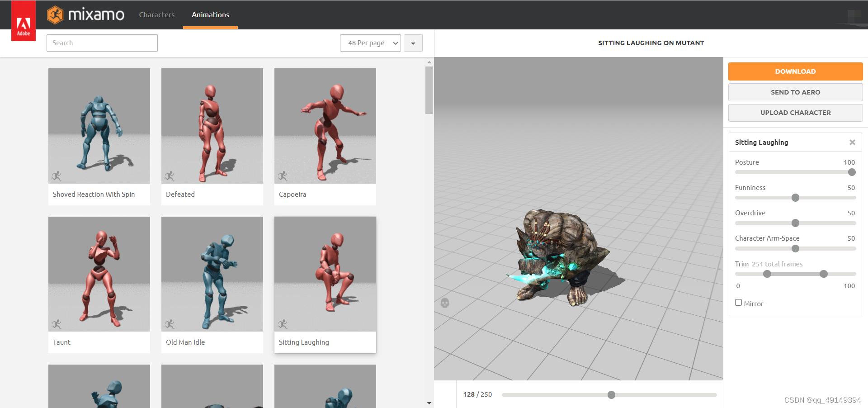Click the Trim start handle
This screenshot has height=408, width=868.
[x=767, y=274]
